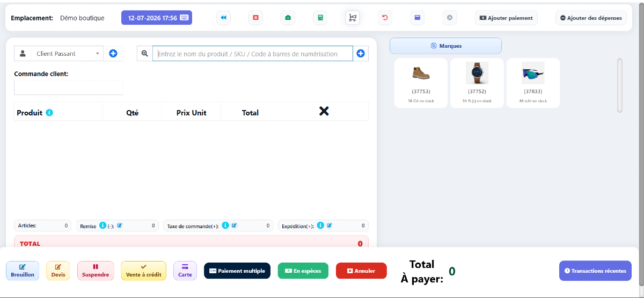Click the Total À payer label
The image size is (644, 298).
coord(422,271)
